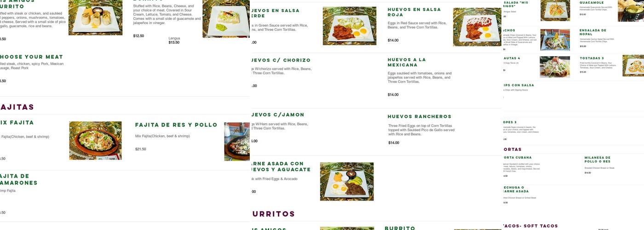Click the Huevos en Salsa Verde photo
Screen dimensions: 644x230
[349, 26]
